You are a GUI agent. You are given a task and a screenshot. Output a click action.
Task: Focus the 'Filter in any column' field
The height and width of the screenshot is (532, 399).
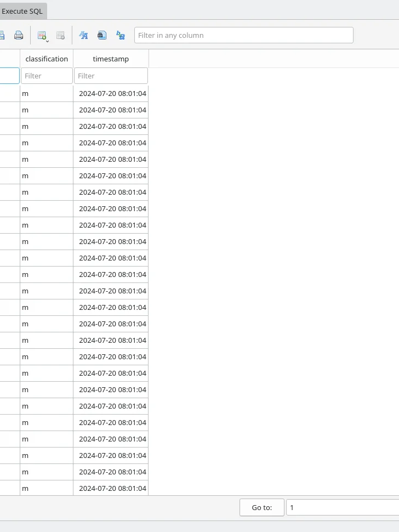pos(244,35)
